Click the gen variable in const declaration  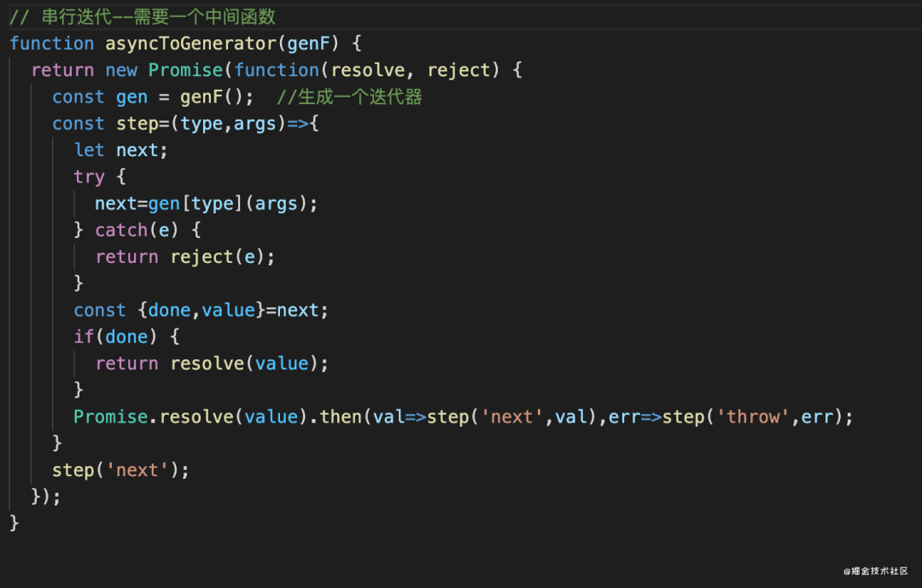pos(131,97)
